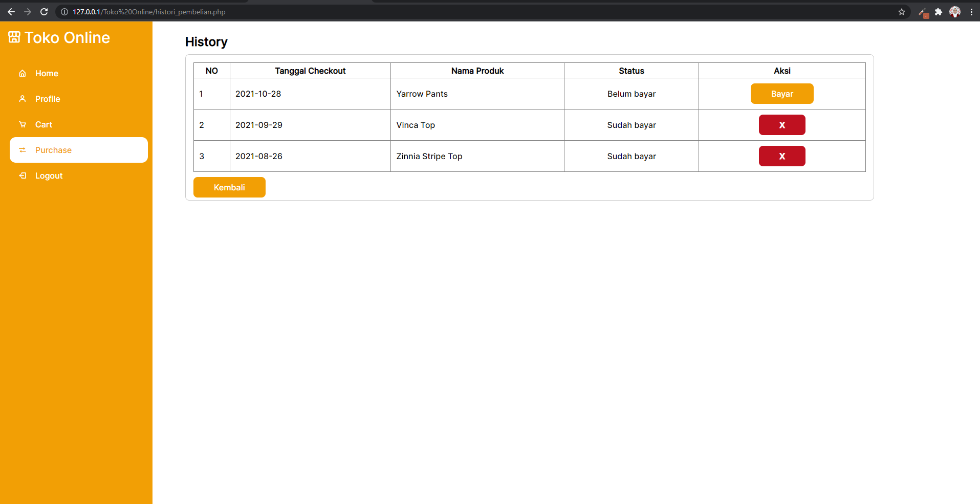Screen dimensions: 980x504
Task: Open the Profile icon in the sidebar
Action: coord(23,99)
